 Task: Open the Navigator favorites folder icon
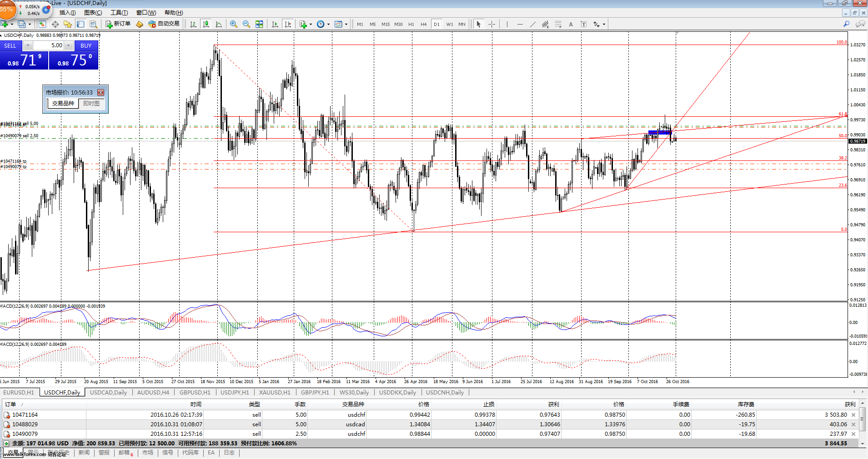pyautogui.click(x=68, y=24)
